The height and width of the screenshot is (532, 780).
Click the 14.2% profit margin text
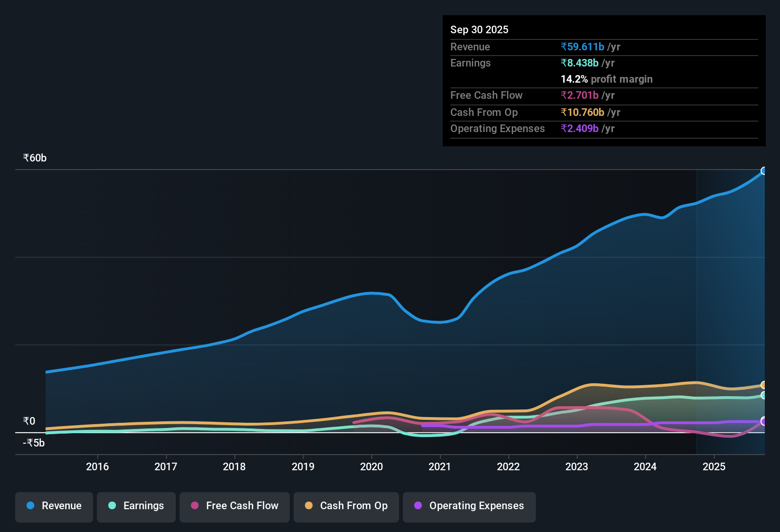(606, 79)
